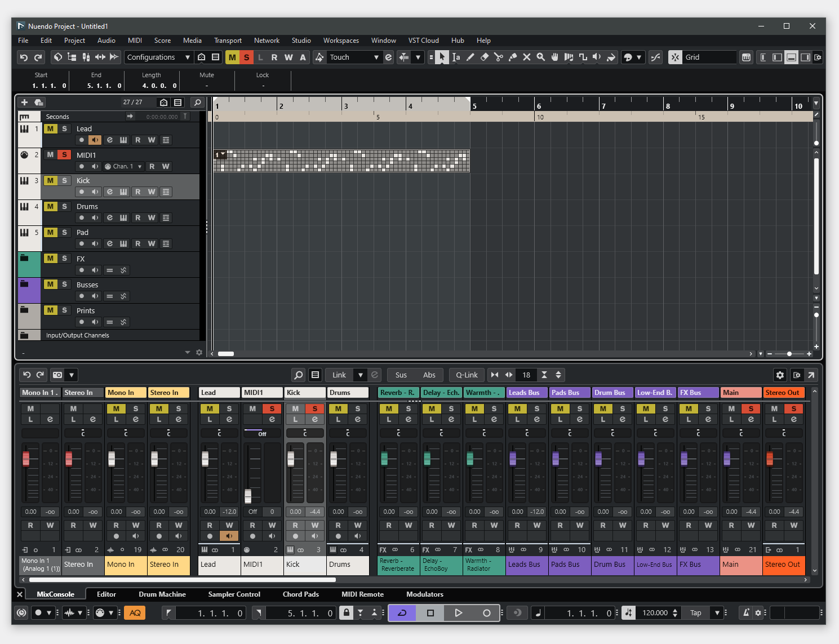Toggle Solo on Kick mixer channel

[x=314, y=408]
